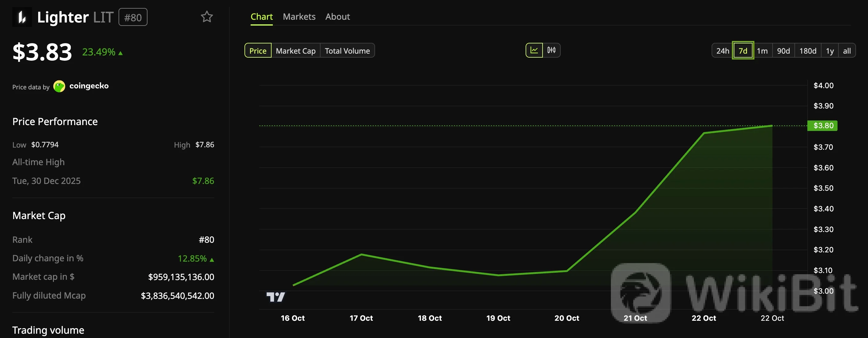
Task: Click the 17 Oct axis label
Action: click(361, 318)
